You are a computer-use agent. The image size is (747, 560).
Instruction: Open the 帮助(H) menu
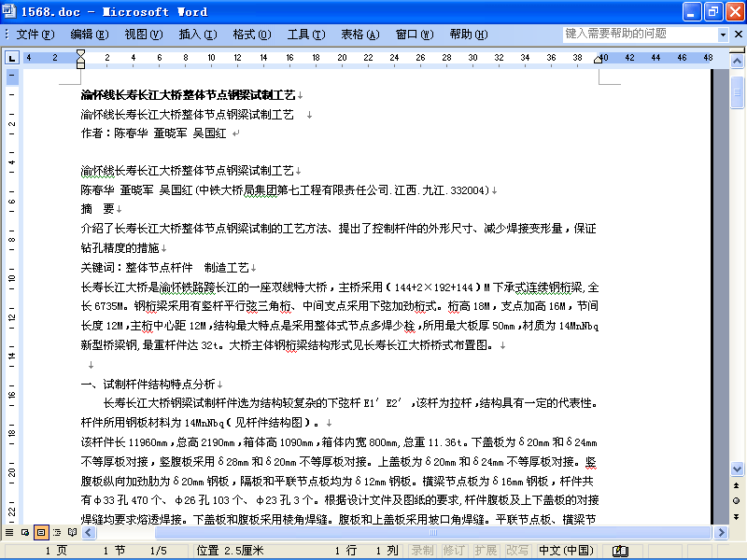pyautogui.click(x=469, y=35)
